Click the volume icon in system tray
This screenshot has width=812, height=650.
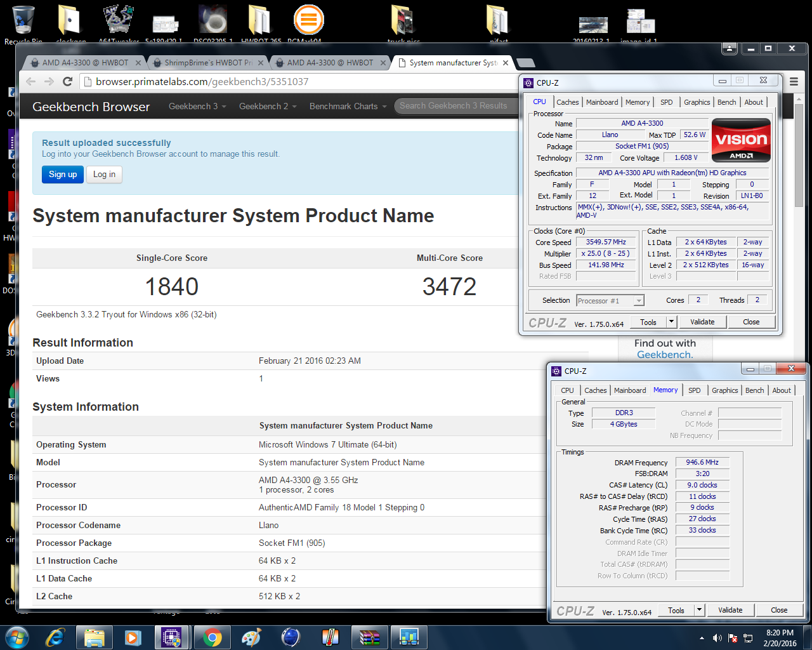(x=717, y=638)
